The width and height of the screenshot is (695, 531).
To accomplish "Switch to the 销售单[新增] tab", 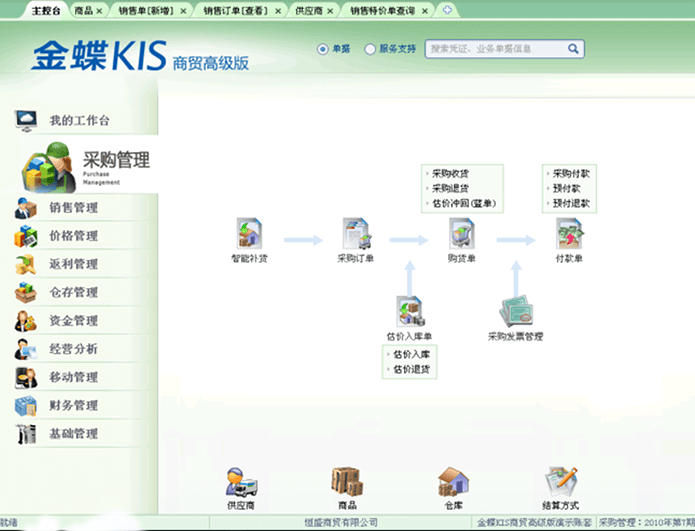I will (x=147, y=11).
